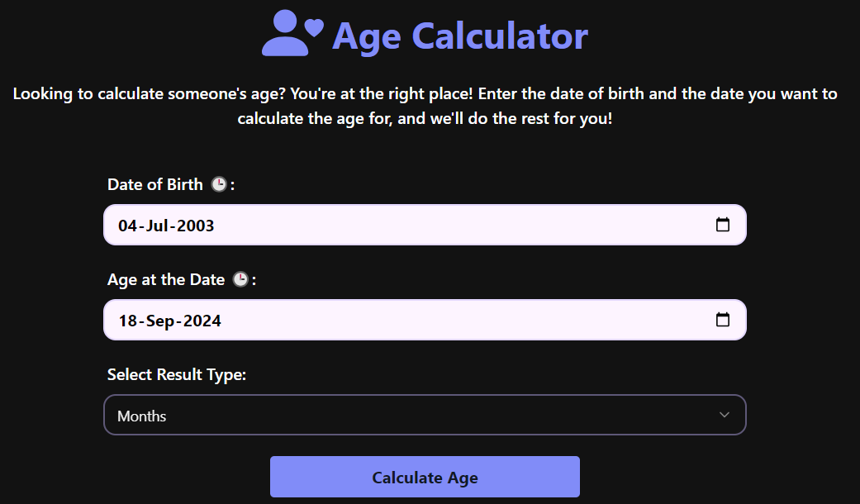This screenshot has width=860, height=504.
Task: Click the Calculate Age button
Action: pyautogui.click(x=425, y=476)
